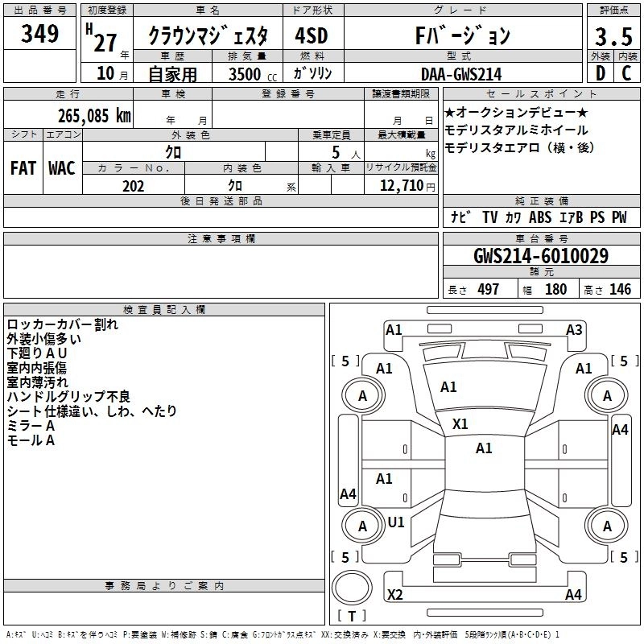
Task: Click lot number 349
Action: pyautogui.click(x=39, y=34)
